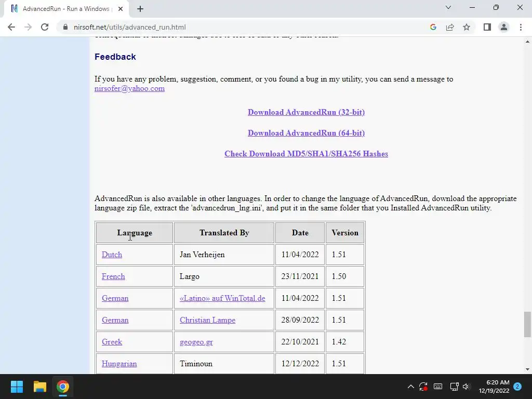Click the Translated By column header

click(x=224, y=233)
